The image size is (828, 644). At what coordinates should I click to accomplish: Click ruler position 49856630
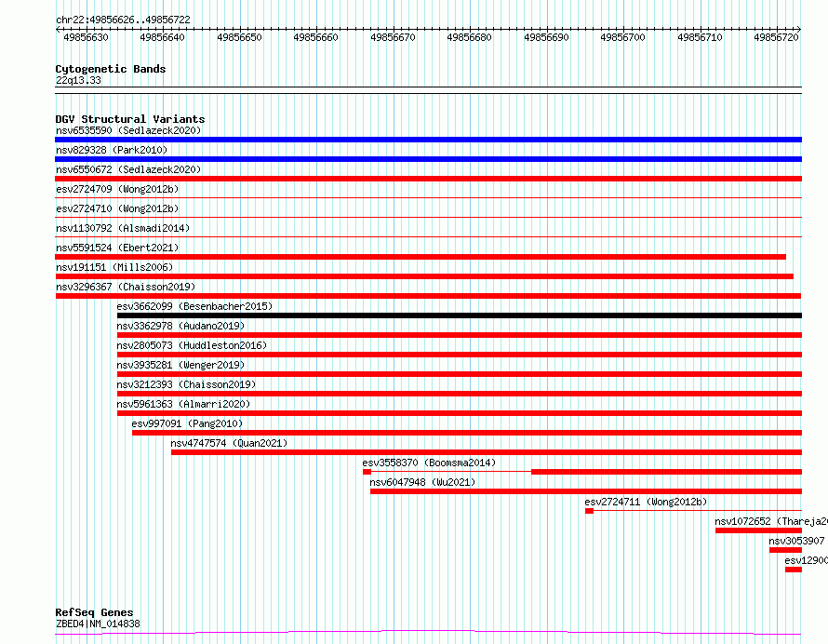pyautogui.click(x=86, y=37)
